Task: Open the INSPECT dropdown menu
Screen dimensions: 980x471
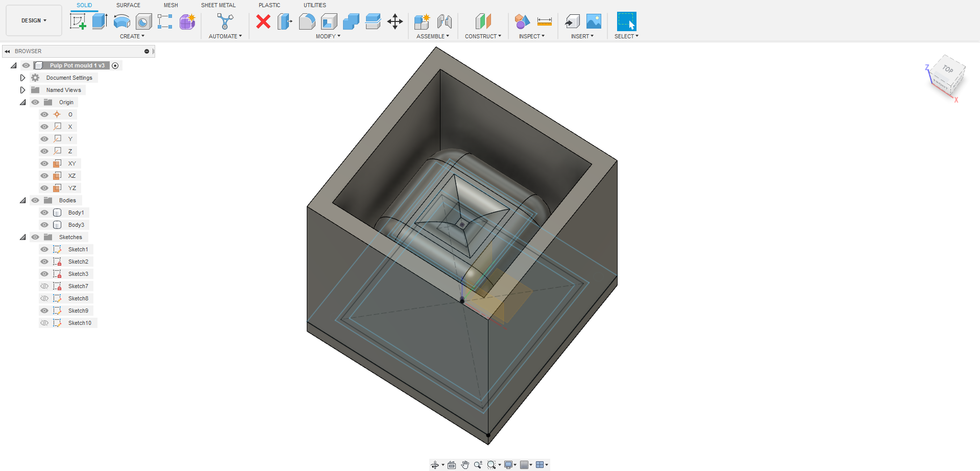Action: [x=532, y=36]
